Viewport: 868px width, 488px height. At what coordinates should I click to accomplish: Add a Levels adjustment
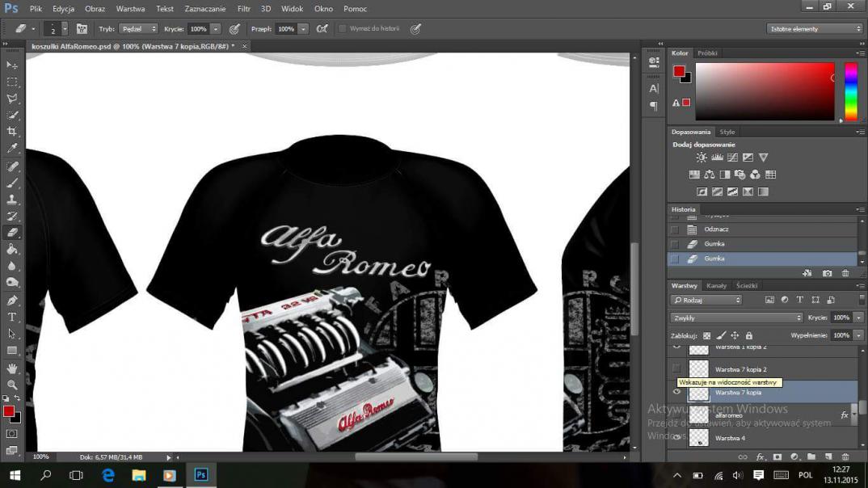coord(717,158)
